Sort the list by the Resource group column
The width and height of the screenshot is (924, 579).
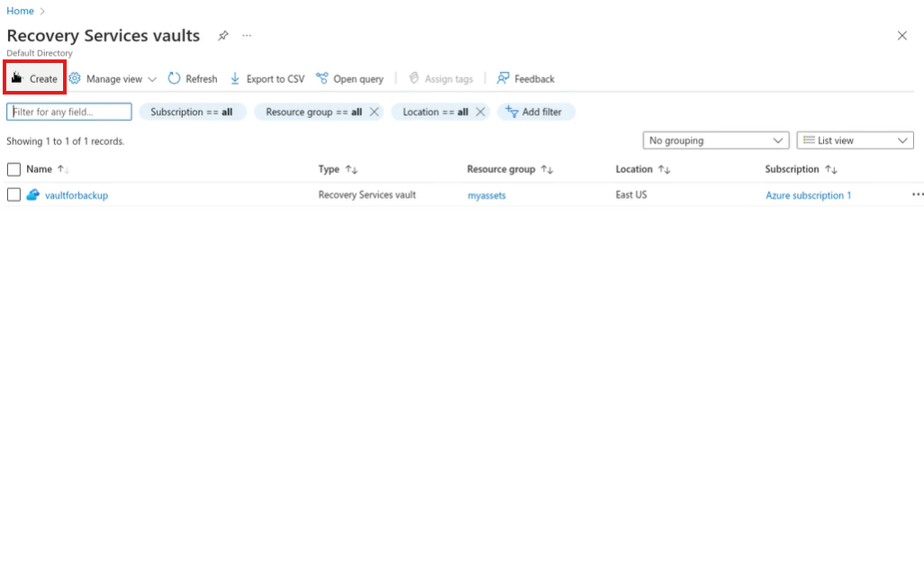pyautogui.click(x=510, y=169)
